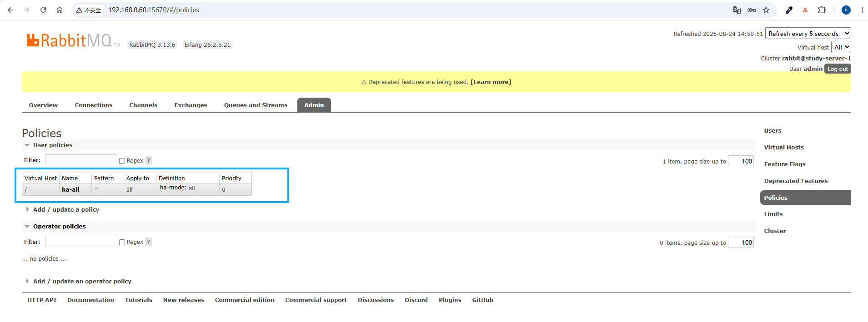Expand Add / update an operator policy
Viewport: 868px width, 322px height.
(x=82, y=281)
